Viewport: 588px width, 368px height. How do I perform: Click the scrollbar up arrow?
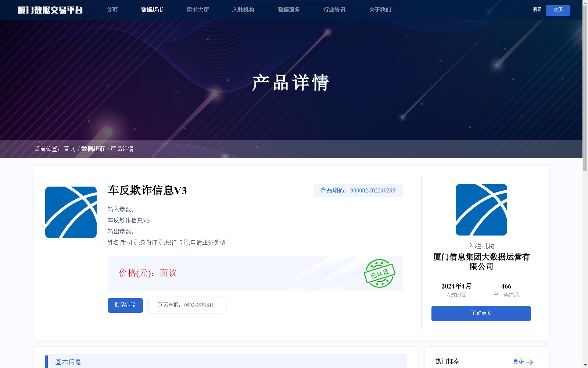585,3
